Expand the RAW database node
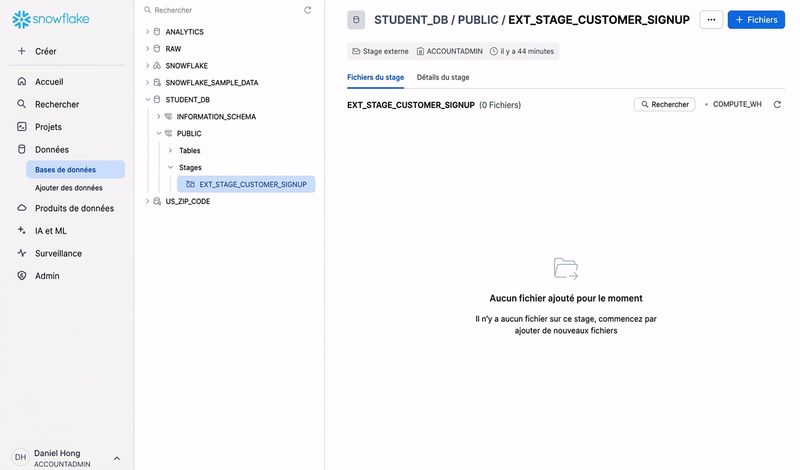Screen dimensions: 800x470 point(147,48)
